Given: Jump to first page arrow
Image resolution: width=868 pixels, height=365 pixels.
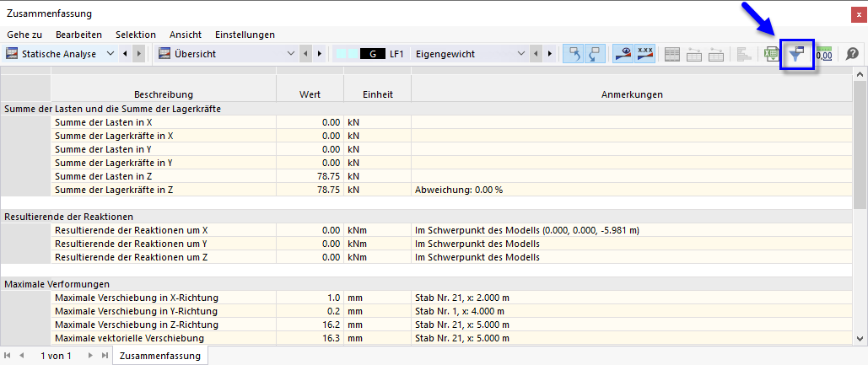Looking at the screenshot, I should [x=8, y=356].
